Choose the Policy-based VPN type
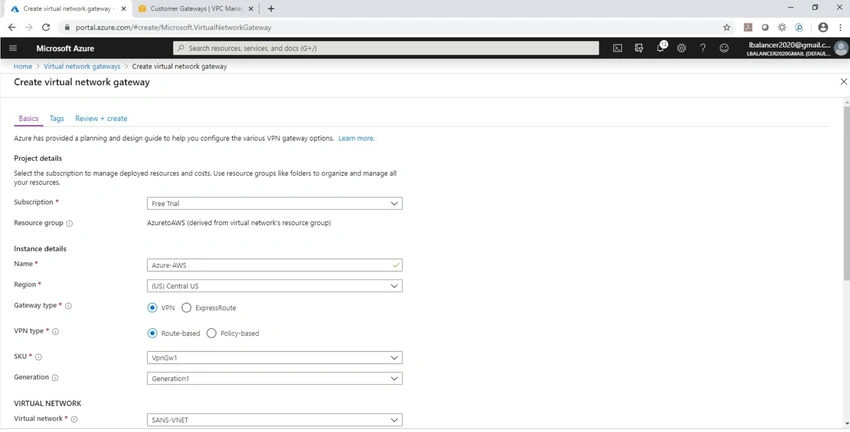The height and width of the screenshot is (432, 850). tap(211, 333)
